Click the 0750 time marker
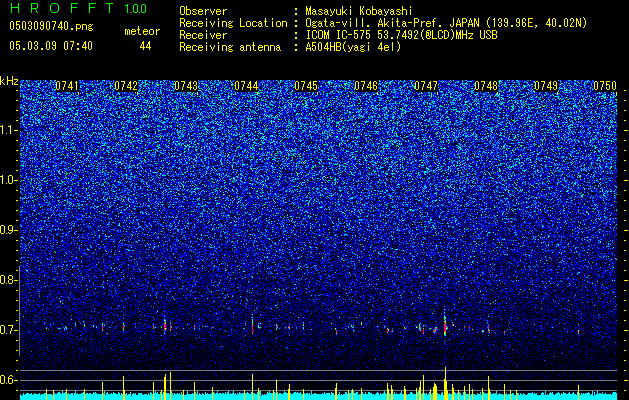The width and height of the screenshot is (629, 400). (x=605, y=86)
